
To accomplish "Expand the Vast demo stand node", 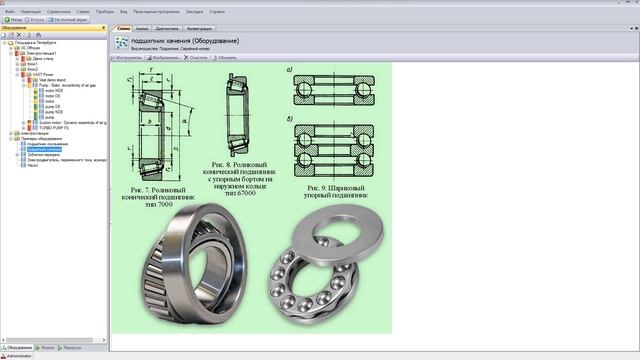I will coord(24,80).
